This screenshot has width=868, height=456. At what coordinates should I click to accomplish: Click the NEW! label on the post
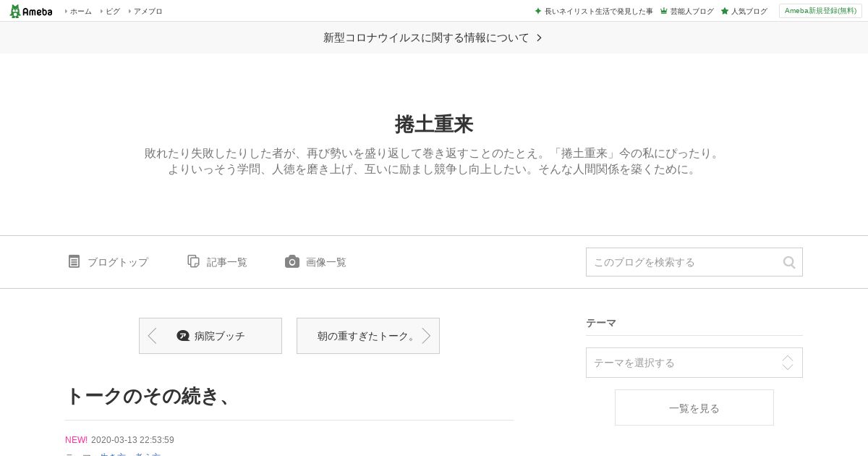(x=76, y=440)
